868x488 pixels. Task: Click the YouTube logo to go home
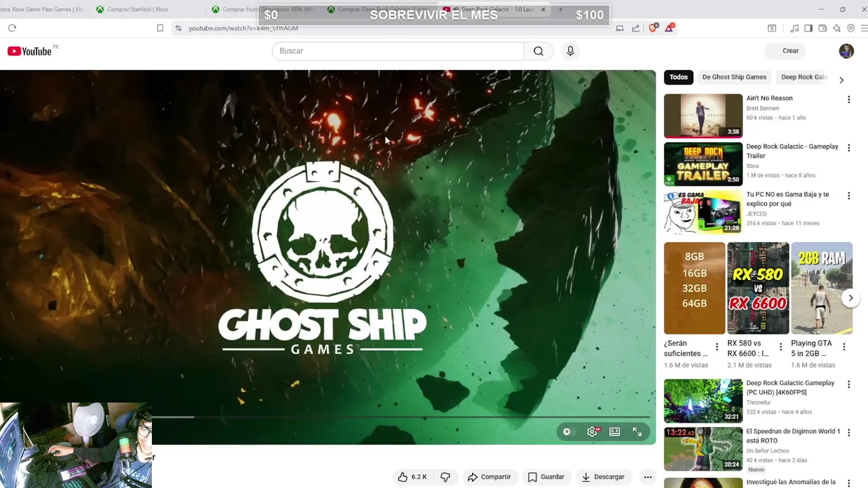pos(29,51)
